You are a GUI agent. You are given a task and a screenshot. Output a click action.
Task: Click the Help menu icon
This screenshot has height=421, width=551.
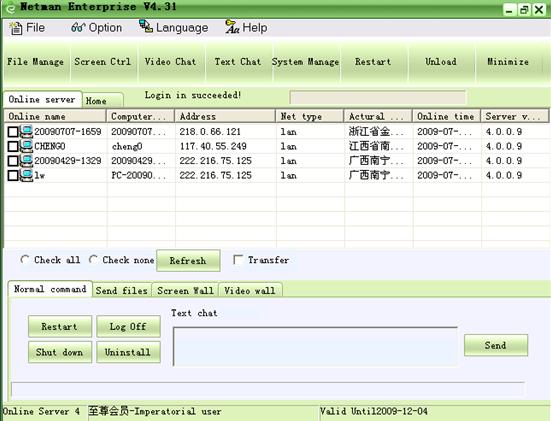(232, 27)
